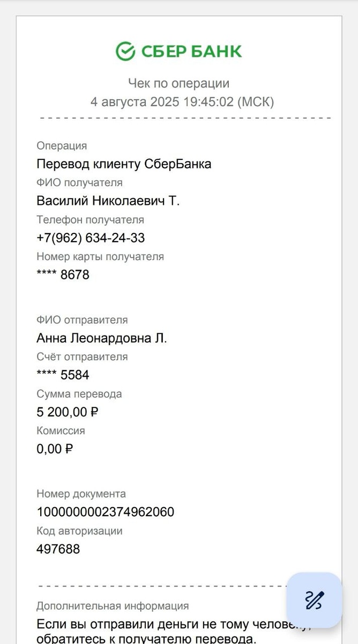Click the sender account **** 5584

(63, 375)
